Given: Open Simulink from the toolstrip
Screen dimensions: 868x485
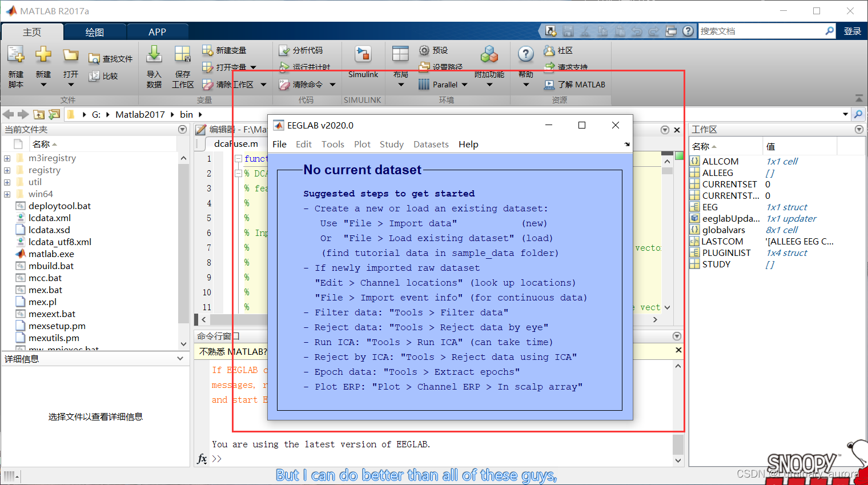Looking at the screenshot, I should pos(363,62).
